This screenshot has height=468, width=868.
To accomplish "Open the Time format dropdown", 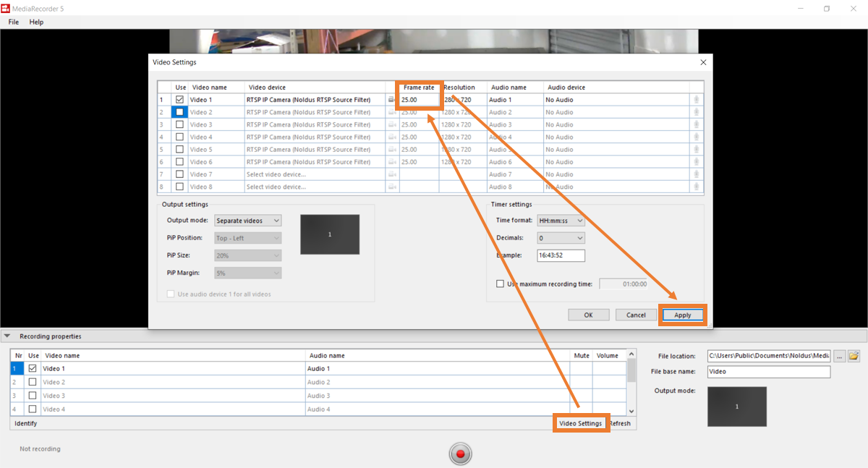I will [561, 221].
